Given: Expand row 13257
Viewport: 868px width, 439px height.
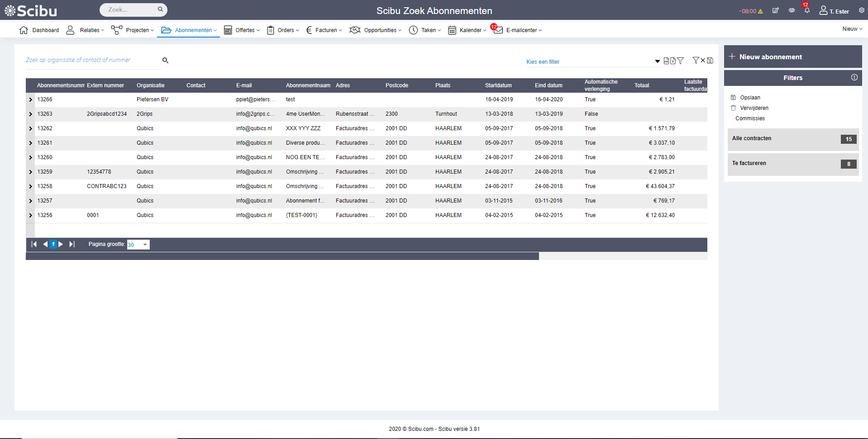Looking at the screenshot, I should 30,201.
